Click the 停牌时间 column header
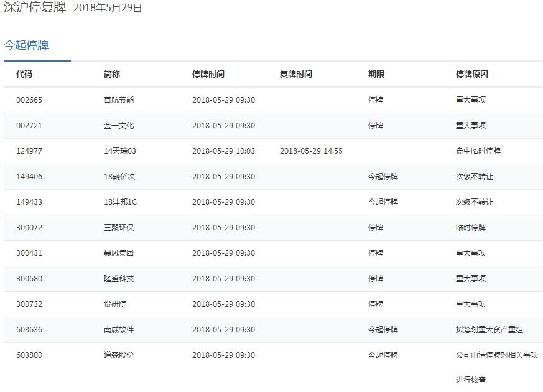This screenshot has height=392, width=543. click(208, 74)
